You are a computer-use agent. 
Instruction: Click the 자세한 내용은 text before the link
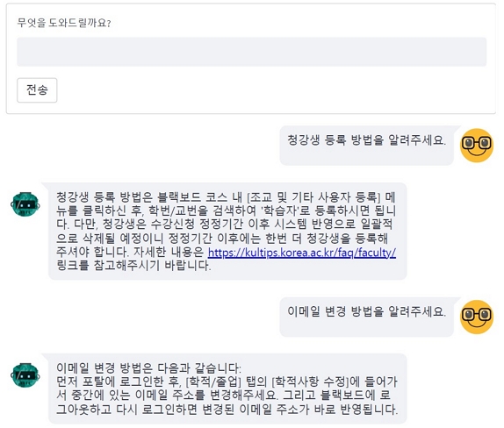[x=169, y=252]
